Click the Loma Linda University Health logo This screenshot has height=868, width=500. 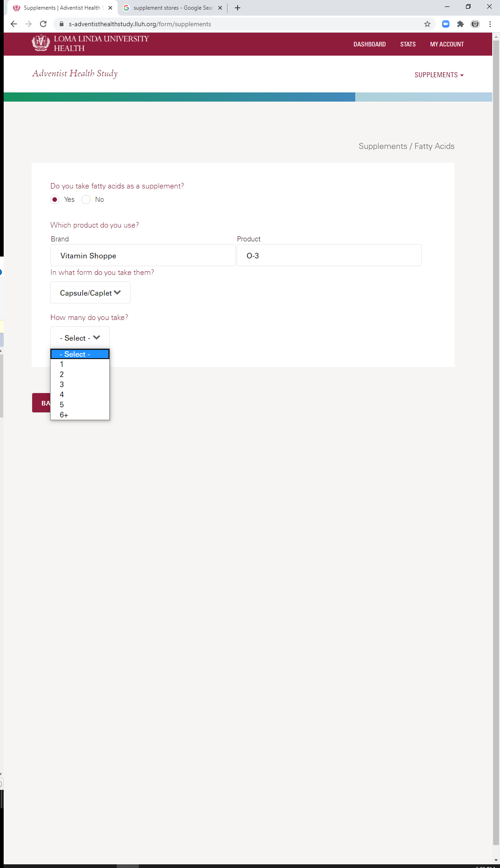(x=90, y=44)
